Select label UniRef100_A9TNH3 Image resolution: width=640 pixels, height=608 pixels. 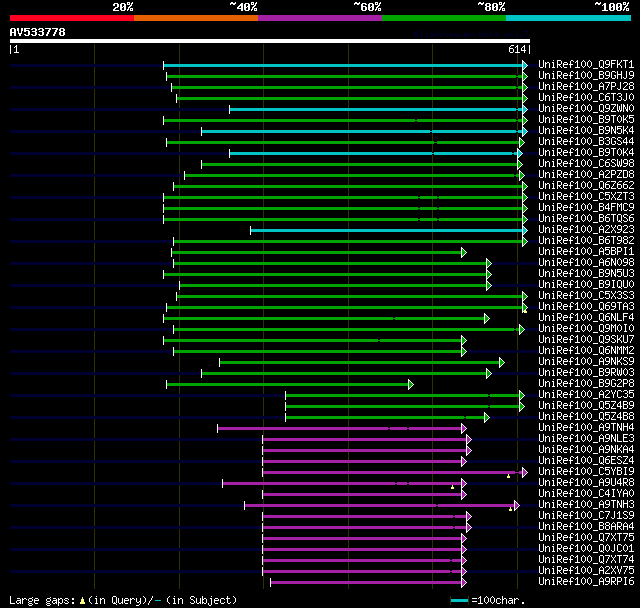pos(586,505)
